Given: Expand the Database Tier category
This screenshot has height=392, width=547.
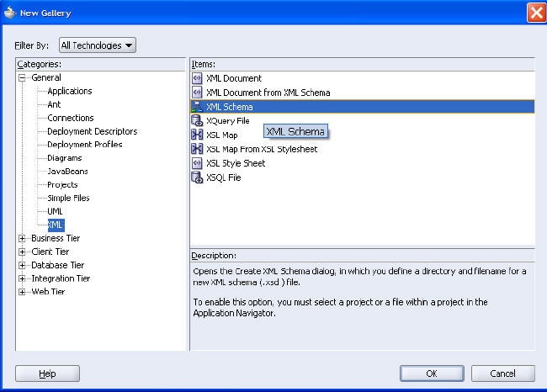Looking at the screenshot, I should pyautogui.click(x=22, y=266).
